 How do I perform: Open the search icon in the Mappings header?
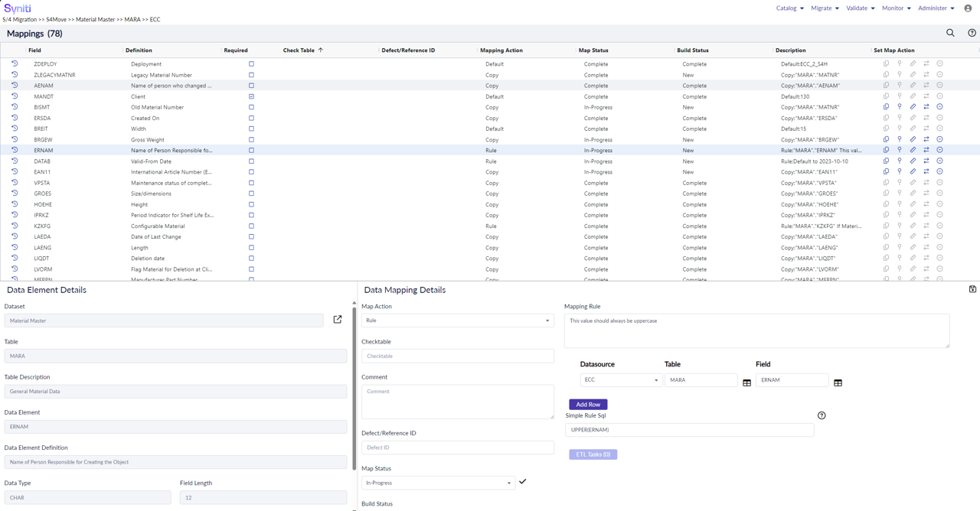[x=950, y=33]
